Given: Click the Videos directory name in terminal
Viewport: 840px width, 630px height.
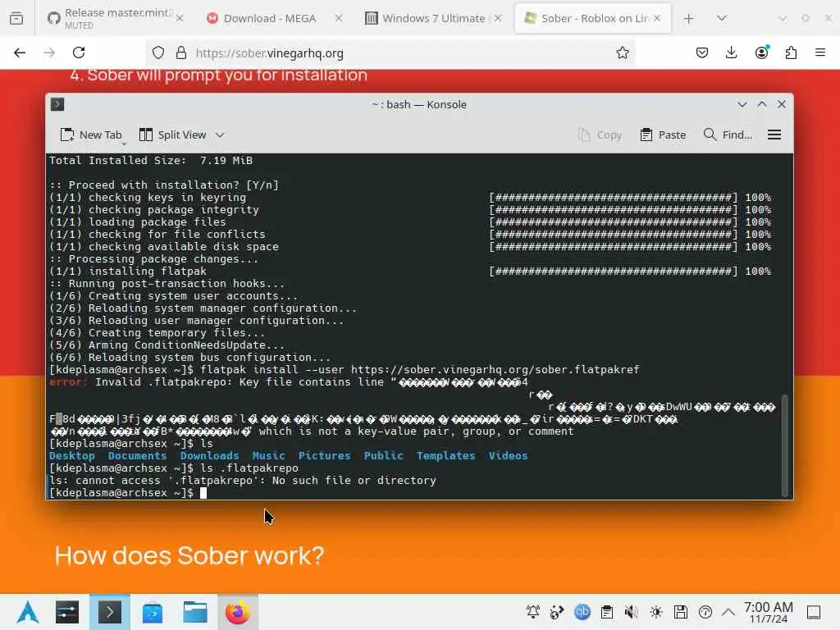Looking at the screenshot, I should click(508, 456).
